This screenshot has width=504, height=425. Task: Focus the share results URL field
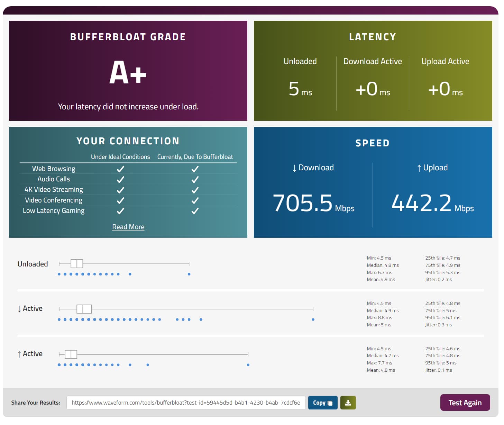tap(186, 403)
